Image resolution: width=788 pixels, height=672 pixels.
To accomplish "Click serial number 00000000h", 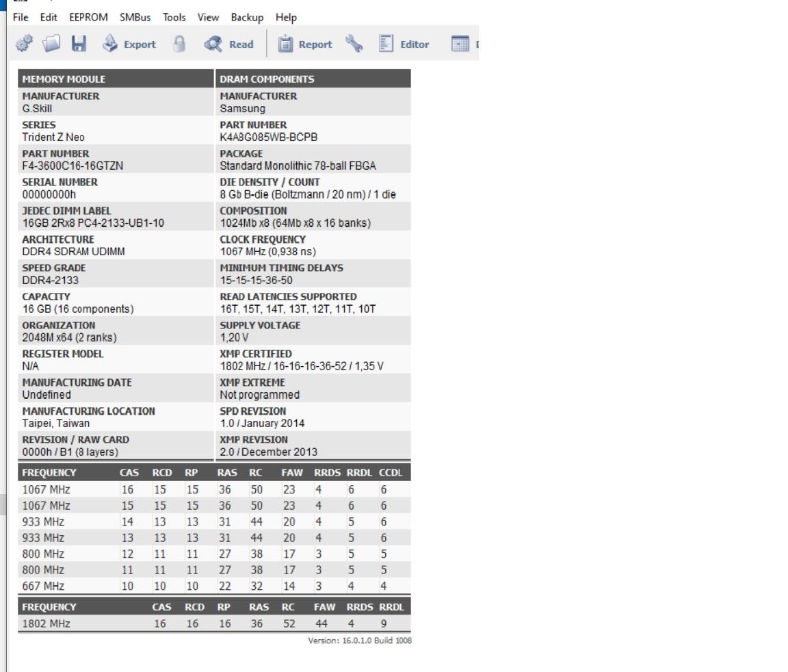I will (49, 194).
